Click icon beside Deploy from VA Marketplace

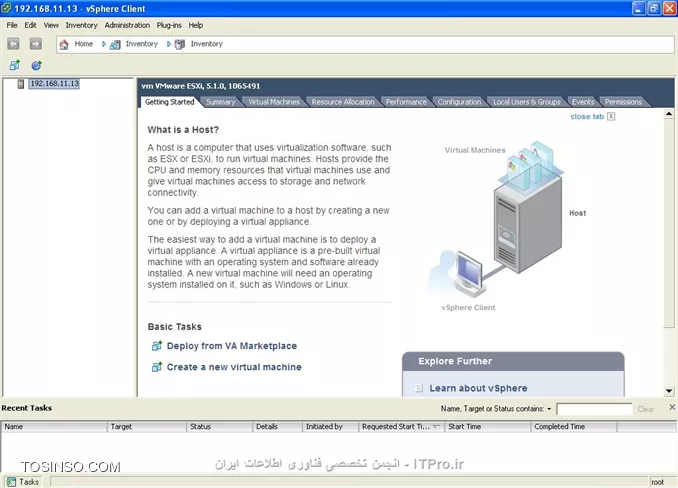[157, 346]
